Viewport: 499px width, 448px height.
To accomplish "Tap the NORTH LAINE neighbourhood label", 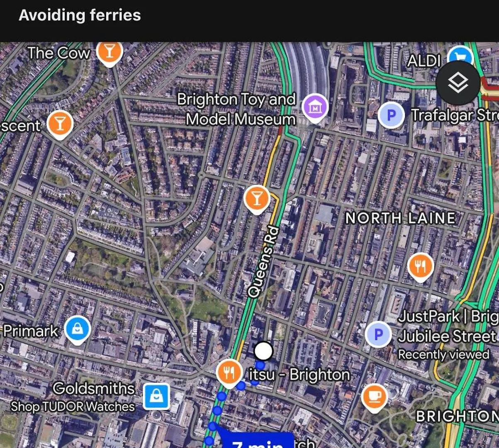I will (x=401, y=218).
